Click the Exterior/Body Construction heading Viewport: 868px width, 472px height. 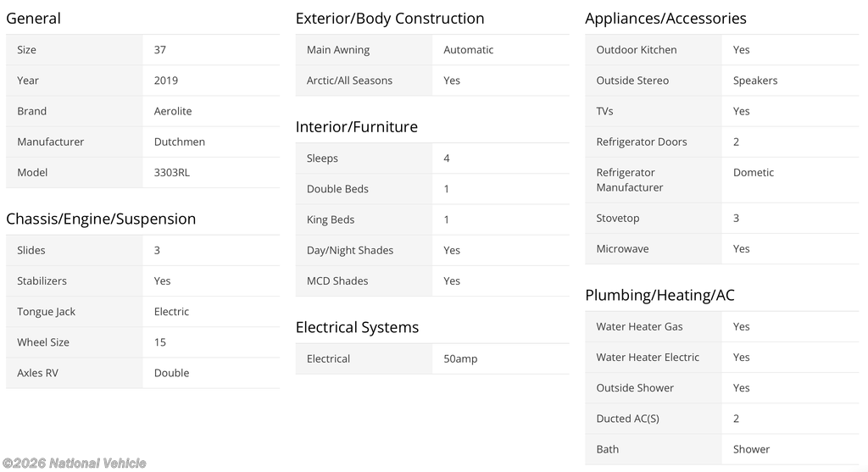(x=390, y=19)
